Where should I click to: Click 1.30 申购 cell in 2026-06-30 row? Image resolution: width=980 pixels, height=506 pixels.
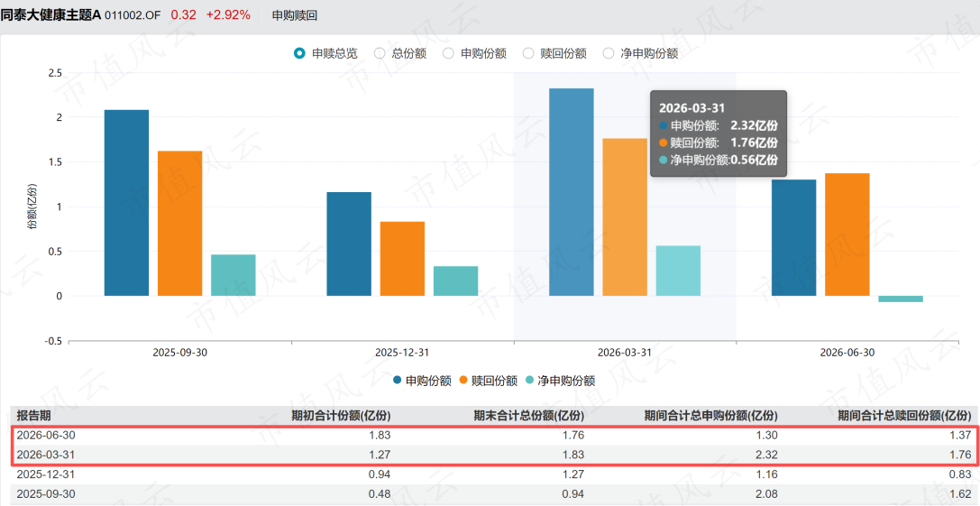(x=768, y=435)
